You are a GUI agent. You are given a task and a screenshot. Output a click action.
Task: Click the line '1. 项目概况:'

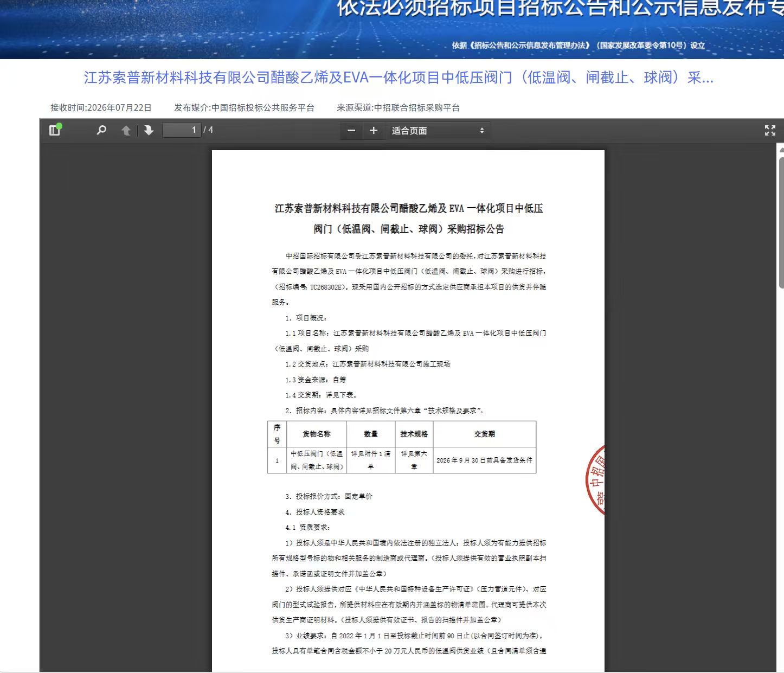[x=306, y=318]
